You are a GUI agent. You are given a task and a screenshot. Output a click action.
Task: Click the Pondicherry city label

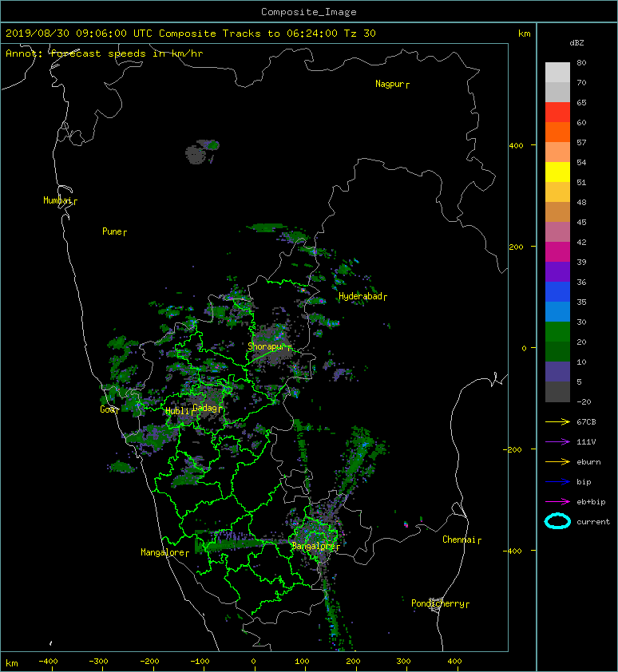(438, 603)
